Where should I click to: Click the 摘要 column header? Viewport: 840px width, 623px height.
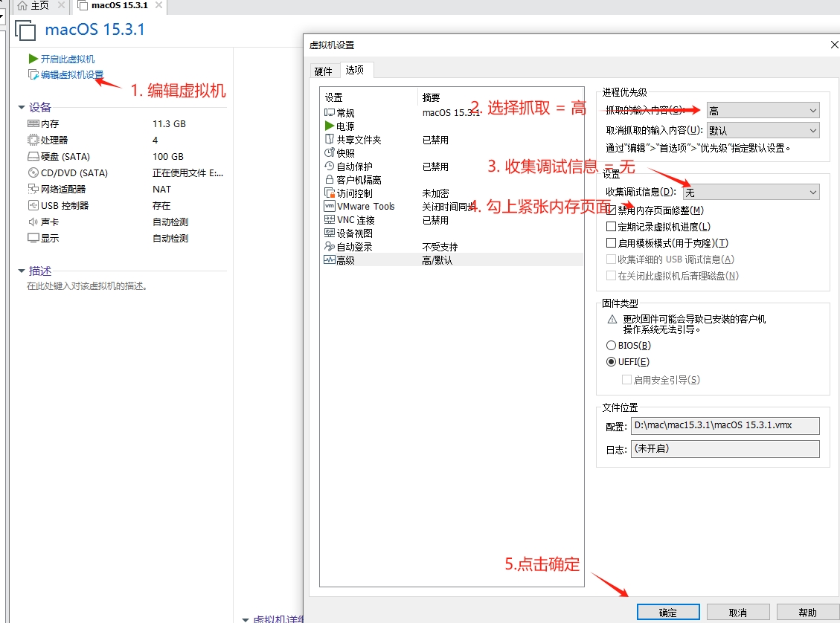[x=432, y=97]
